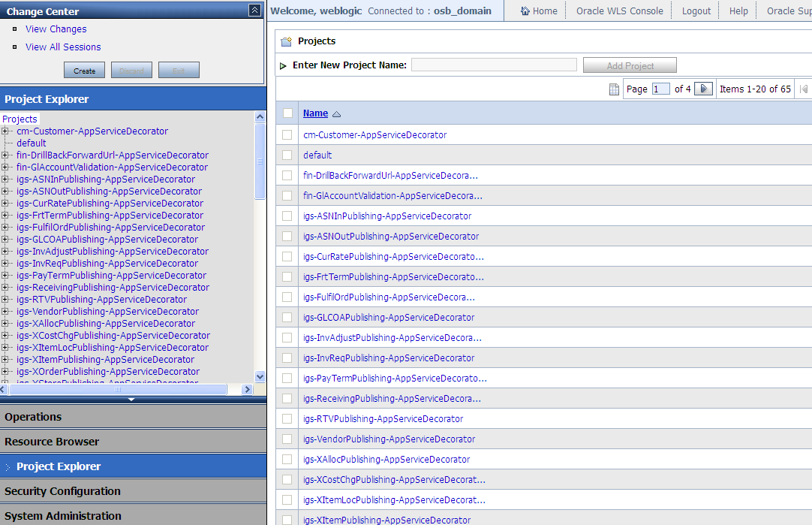
Task: Click the Add Project button
Action: click(630, 66)
